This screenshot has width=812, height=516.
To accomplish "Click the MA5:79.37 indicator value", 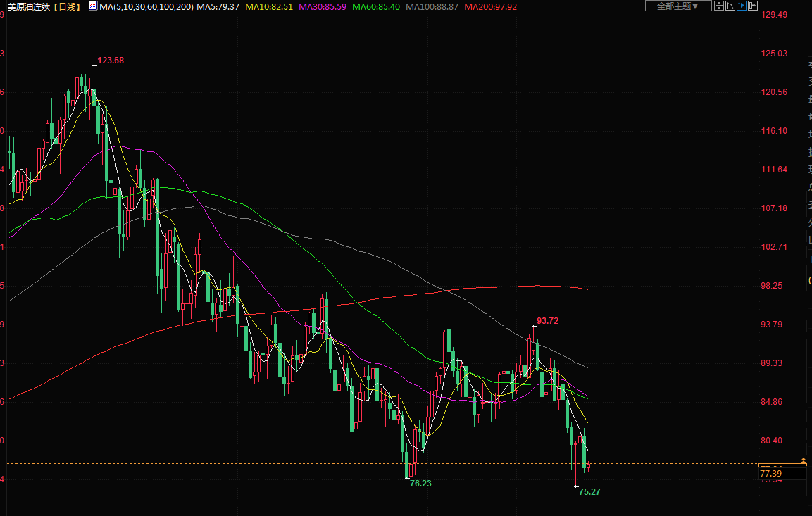I will [x=218, y=6].
